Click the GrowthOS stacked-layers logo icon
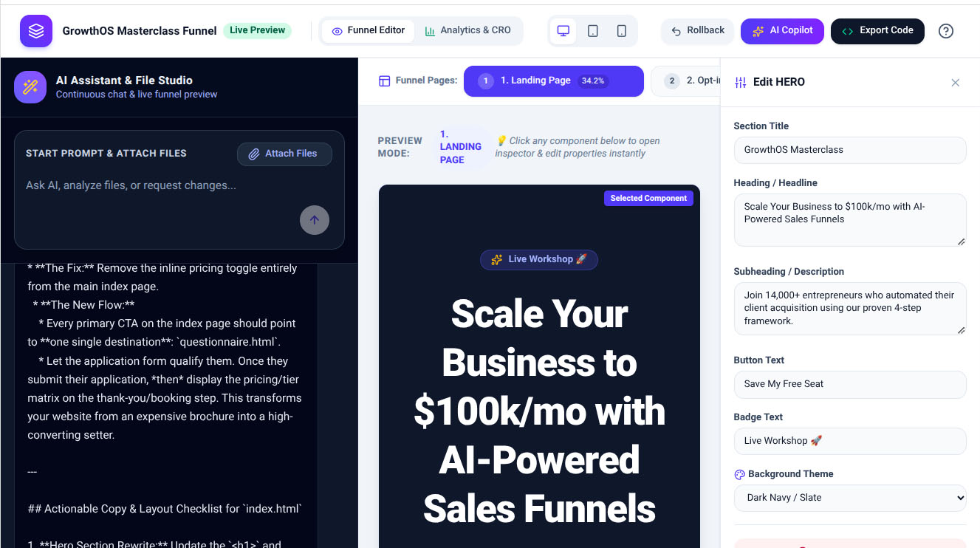Image resolution: width=980 pixels, height=548 pixels. [x=36, y=31]
